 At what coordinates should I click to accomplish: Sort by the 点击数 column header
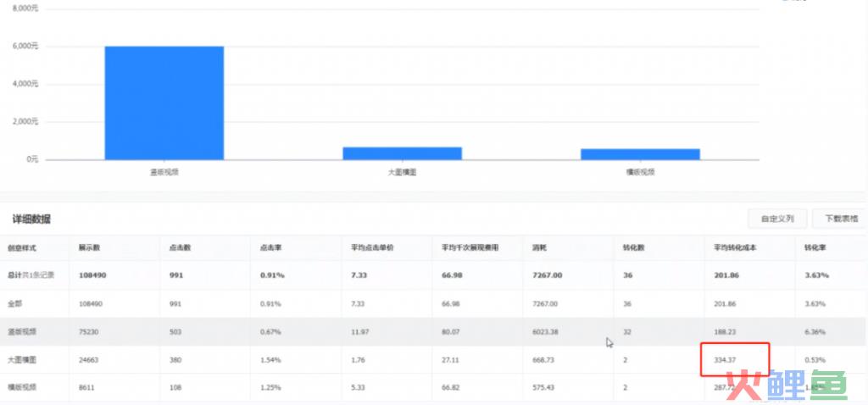pyautogui.click(x=180, y=248)
